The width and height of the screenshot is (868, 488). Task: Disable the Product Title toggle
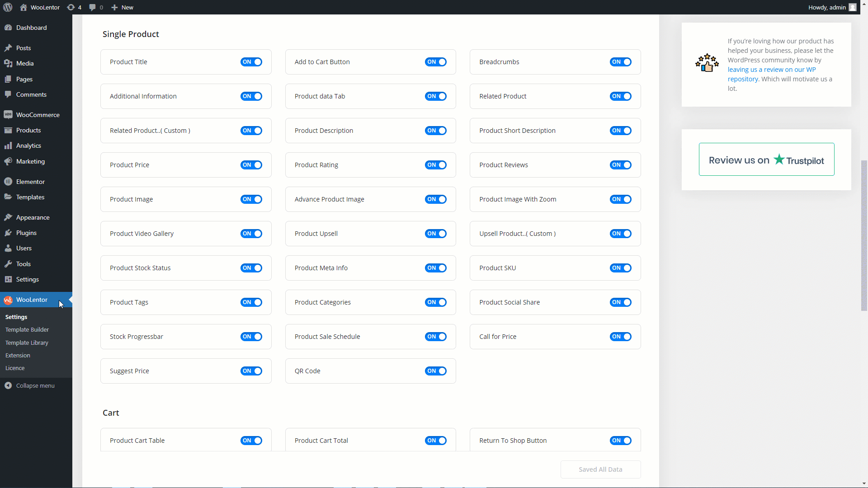(x=251, y=62)
